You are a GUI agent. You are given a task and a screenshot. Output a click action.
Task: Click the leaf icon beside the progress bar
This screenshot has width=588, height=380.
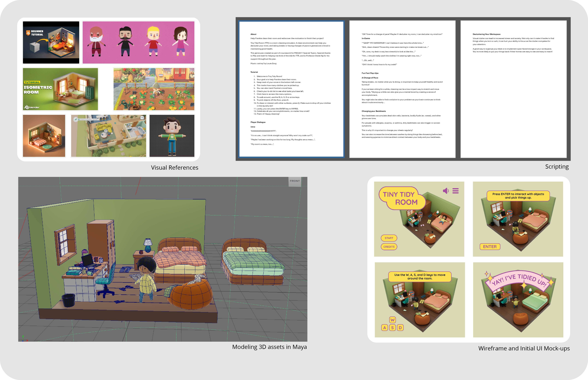[76, 119]
